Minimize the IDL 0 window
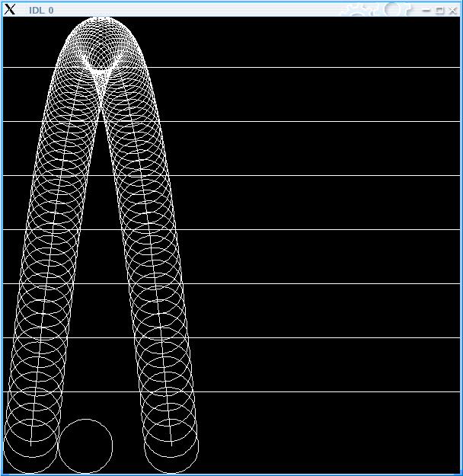The height and width of the screenshot is (476, 463). pyautogui.click(x=426, y=11)
